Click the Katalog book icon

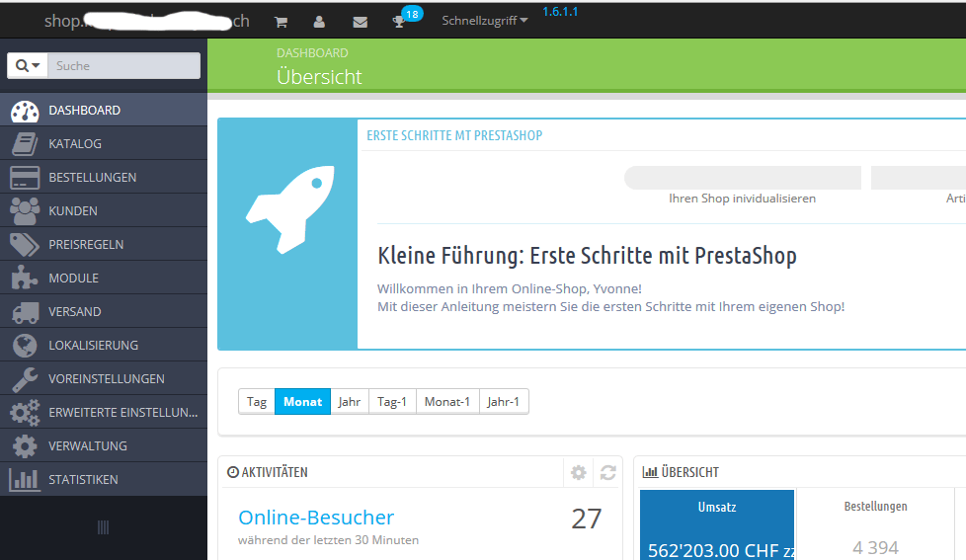pyautogui.click(x=25, y=144)
